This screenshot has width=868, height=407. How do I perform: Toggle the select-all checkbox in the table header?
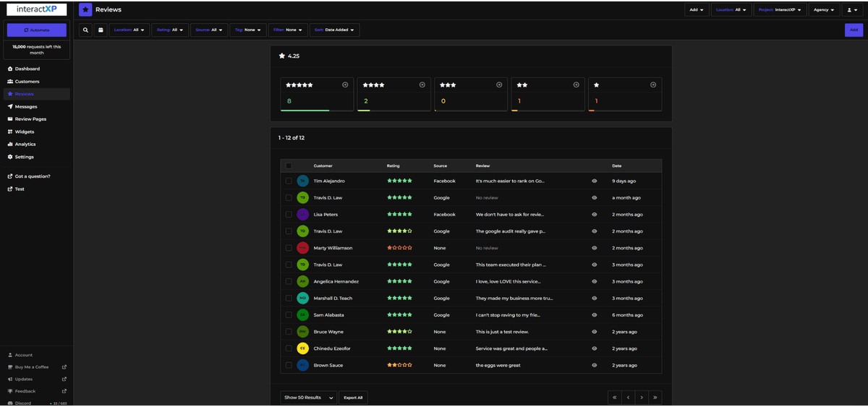click(289, 166)
